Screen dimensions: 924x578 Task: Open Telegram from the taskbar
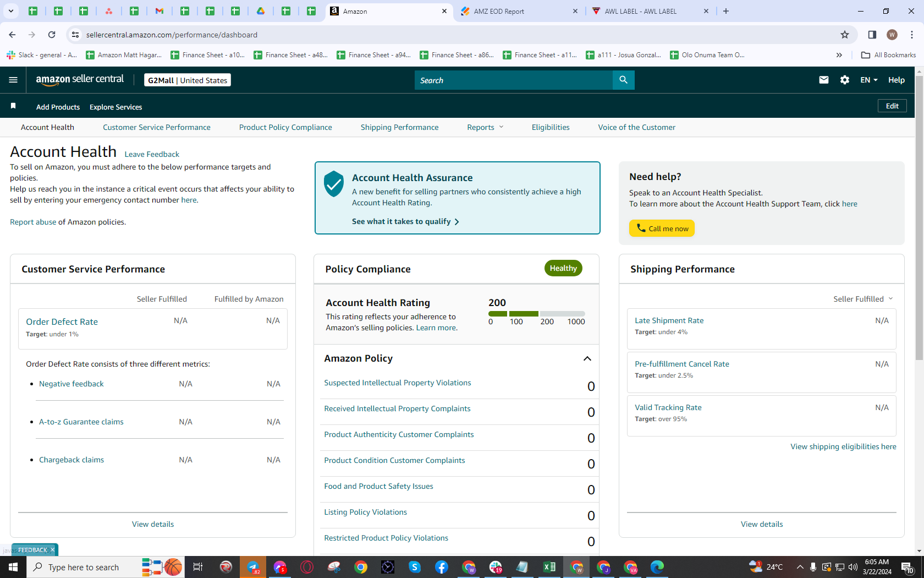click(x=253, y=567)
